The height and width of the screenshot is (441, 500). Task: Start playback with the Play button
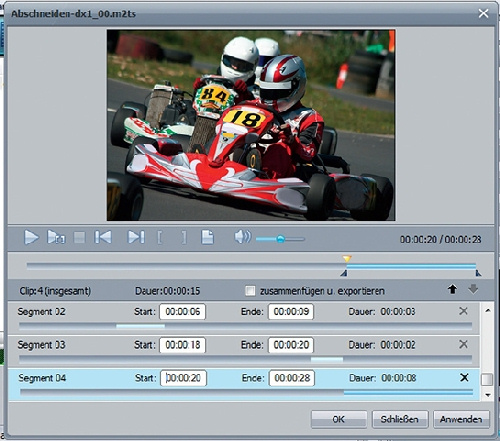pos(31,238)
